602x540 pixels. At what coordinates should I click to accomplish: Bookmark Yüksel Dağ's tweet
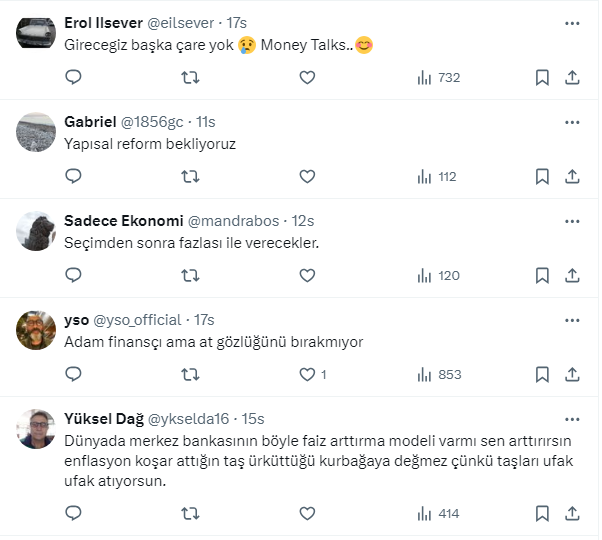(x=541, y=513)
